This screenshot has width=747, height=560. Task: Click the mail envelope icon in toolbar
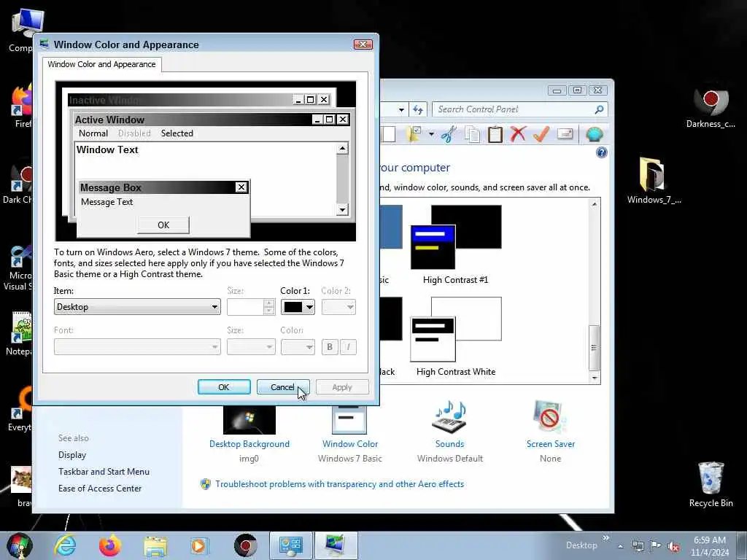coord(565,134)
